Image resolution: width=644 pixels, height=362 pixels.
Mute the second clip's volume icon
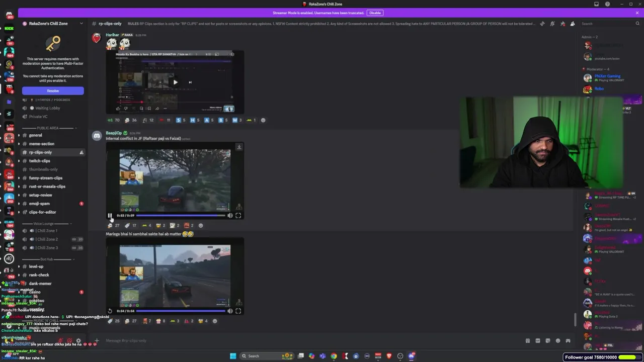coord(230,311)
